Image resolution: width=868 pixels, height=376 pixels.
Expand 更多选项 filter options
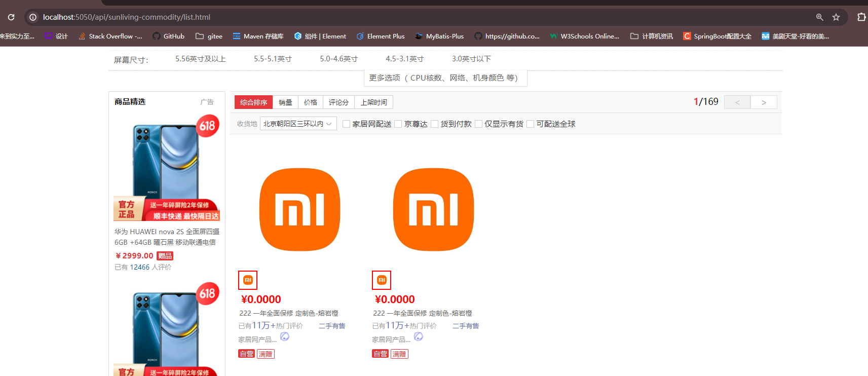click(x=445, y=78)
